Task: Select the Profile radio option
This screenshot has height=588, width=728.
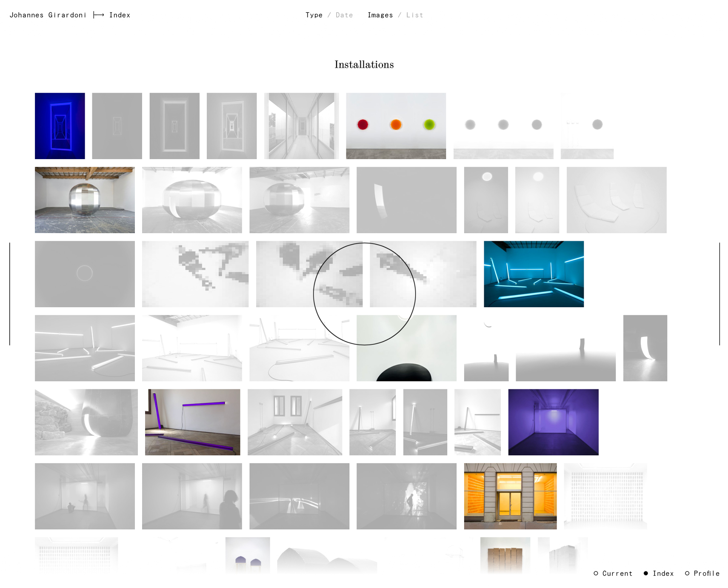Action: coord(702,573)
